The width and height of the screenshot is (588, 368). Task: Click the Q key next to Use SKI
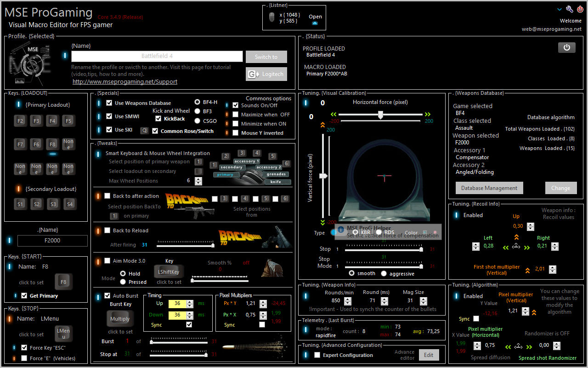point(144,131)
